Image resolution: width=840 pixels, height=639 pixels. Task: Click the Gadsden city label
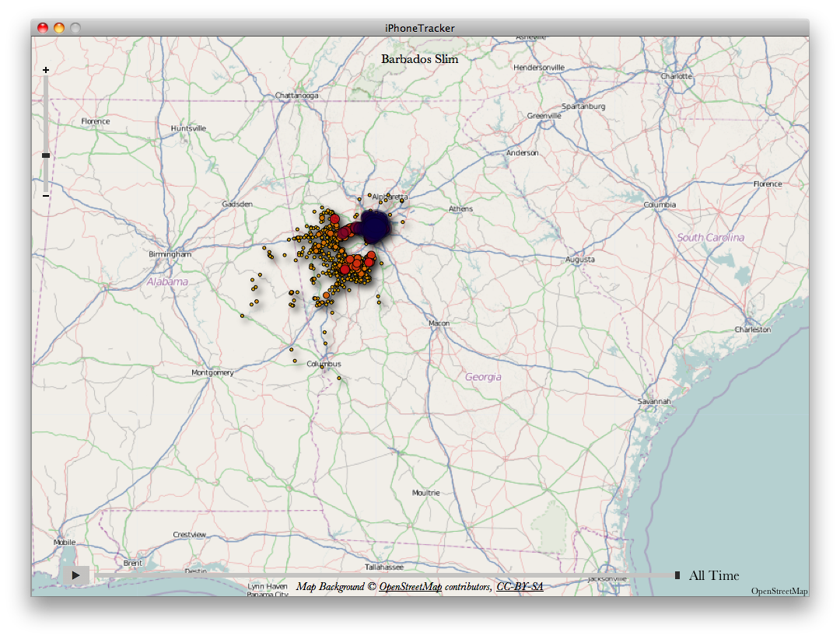237,204
